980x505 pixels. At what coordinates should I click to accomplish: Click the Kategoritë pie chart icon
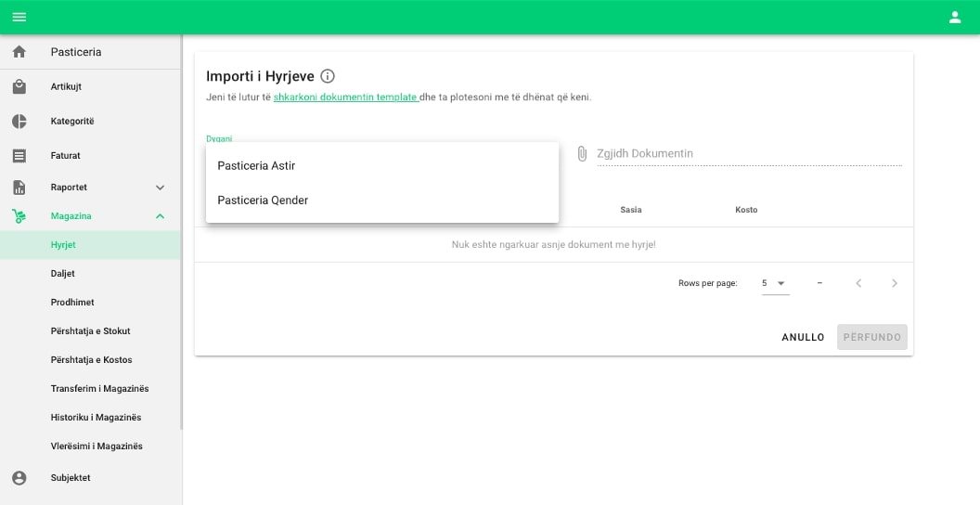point(19,122)
